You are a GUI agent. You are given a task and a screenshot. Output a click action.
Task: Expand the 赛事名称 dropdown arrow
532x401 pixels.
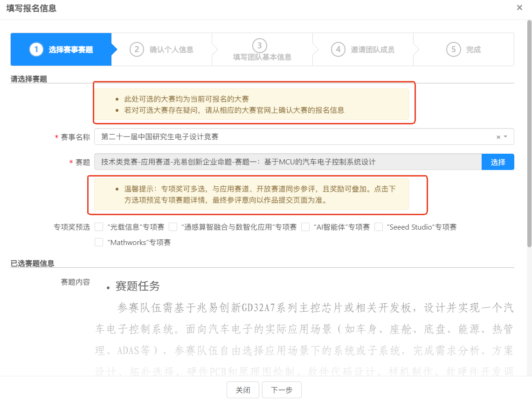click(506, 137)
